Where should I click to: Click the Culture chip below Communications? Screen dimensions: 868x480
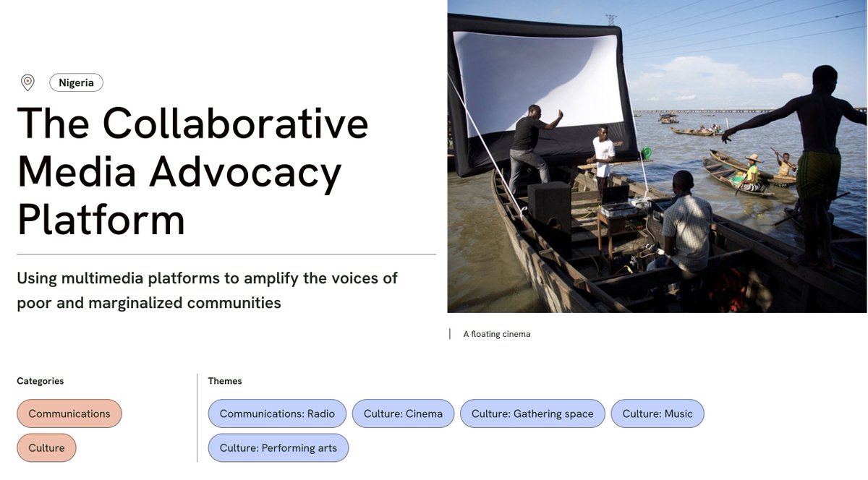pyautogui.click(x=46, y=447)
